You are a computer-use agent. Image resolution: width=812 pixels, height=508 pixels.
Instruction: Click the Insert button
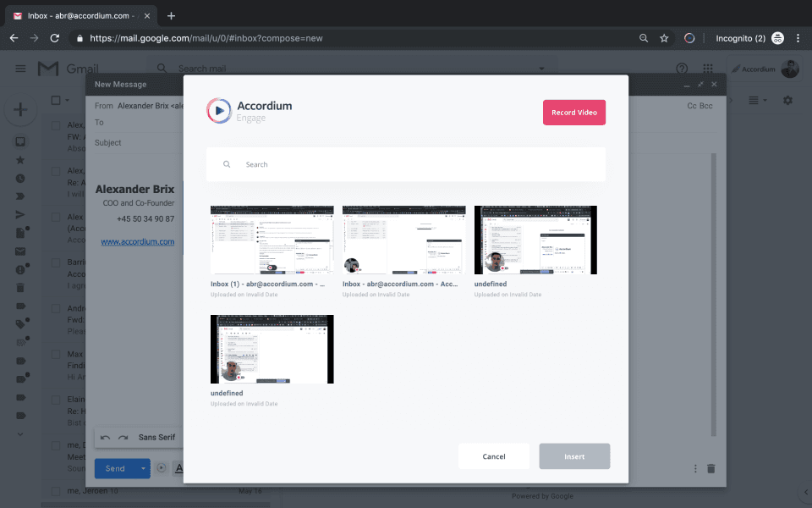[574, 456]
